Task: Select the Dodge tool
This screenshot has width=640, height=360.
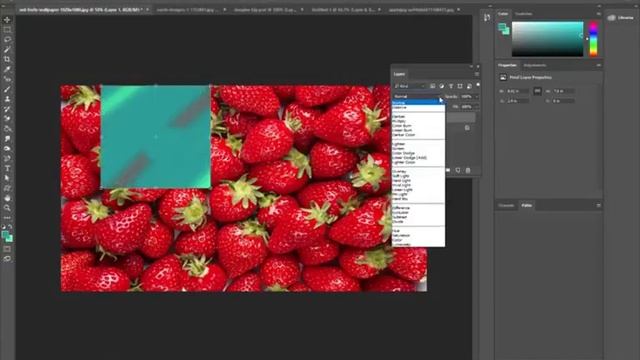Action: [x=7, y=149]
